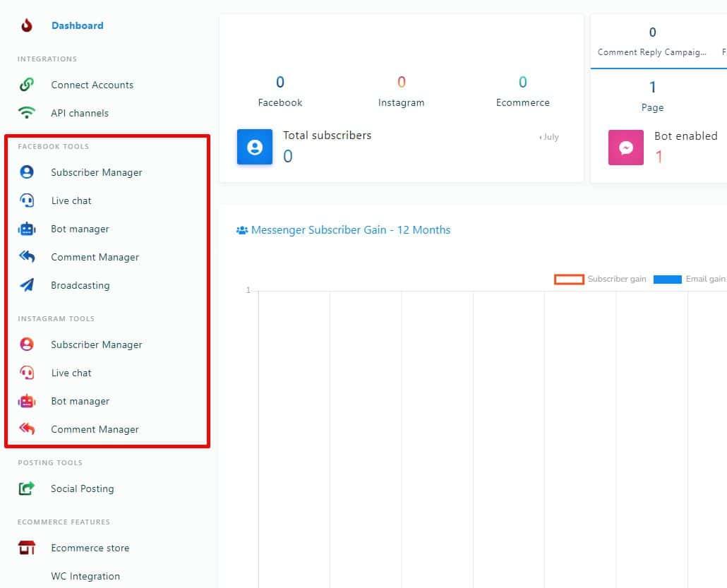Image resolution: width=727 pixels, height=588 pixels.
Task: Click the Connect Accounts chain-link icon
Action: pyautogui.click(x=27, y=85)
